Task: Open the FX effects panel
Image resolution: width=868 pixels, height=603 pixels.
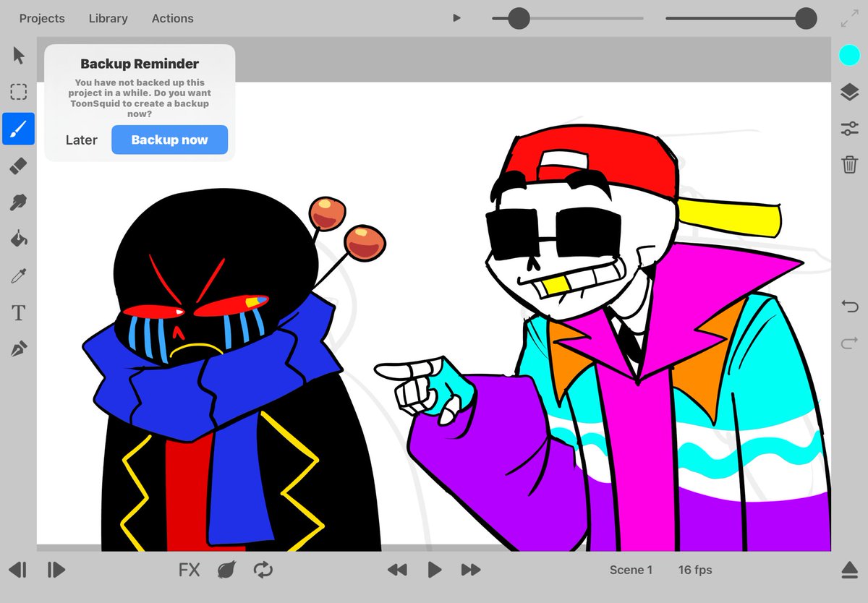Action: pos(189,570)
